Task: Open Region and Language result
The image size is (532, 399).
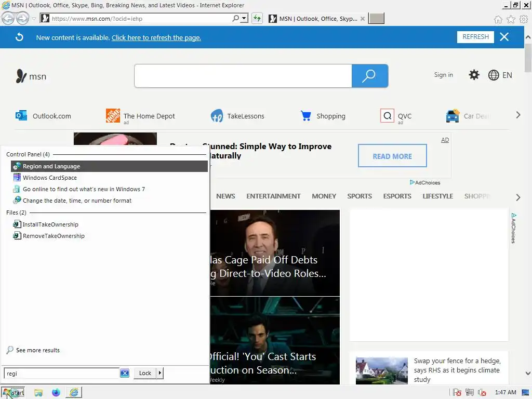Action: pyautogui.click(x=109, y=166)
